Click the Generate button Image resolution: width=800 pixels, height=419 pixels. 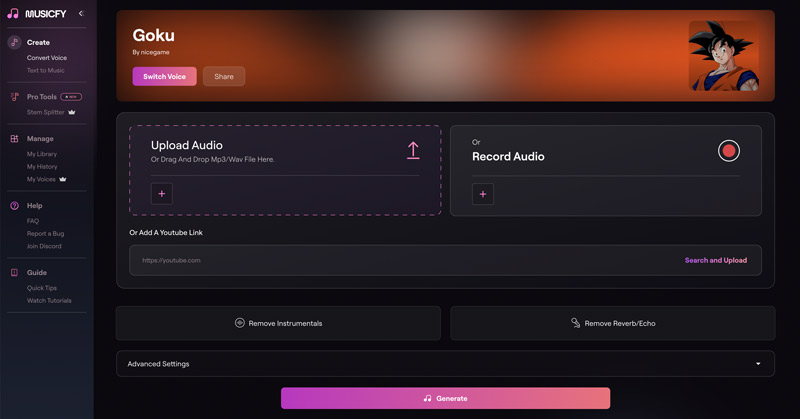[x=445, y=398]
